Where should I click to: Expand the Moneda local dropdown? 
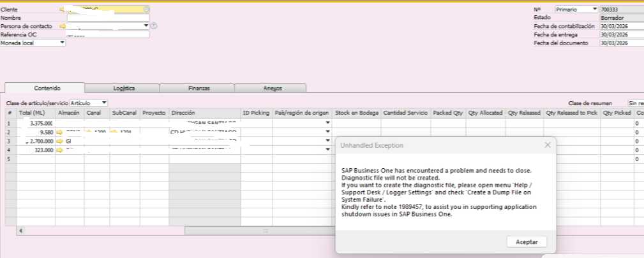click(x=63, y=43)
